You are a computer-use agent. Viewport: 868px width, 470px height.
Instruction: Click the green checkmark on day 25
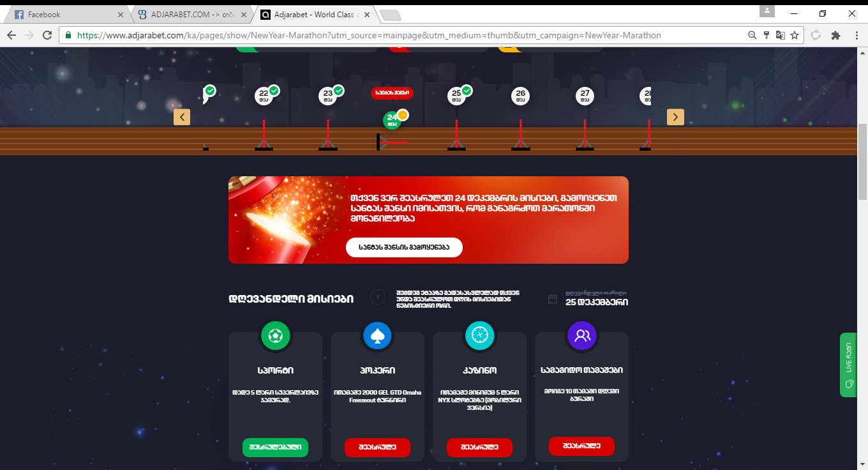(x=467, y=90)
